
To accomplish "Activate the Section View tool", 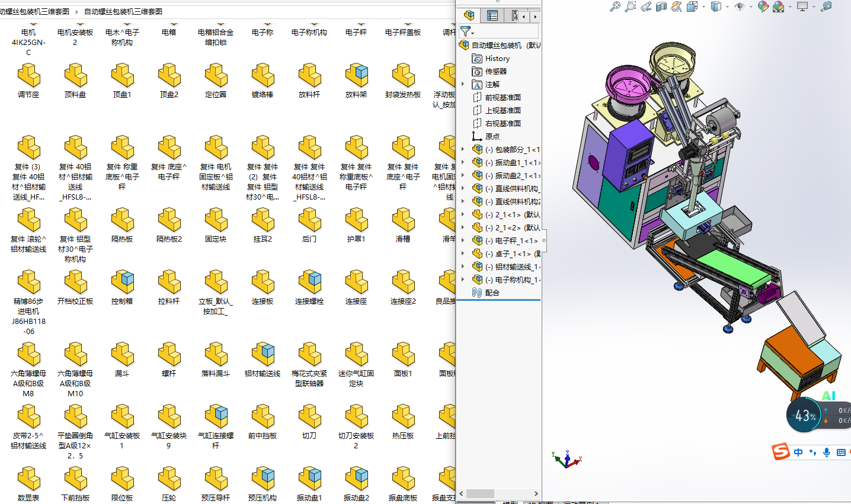I will point(661,7).
